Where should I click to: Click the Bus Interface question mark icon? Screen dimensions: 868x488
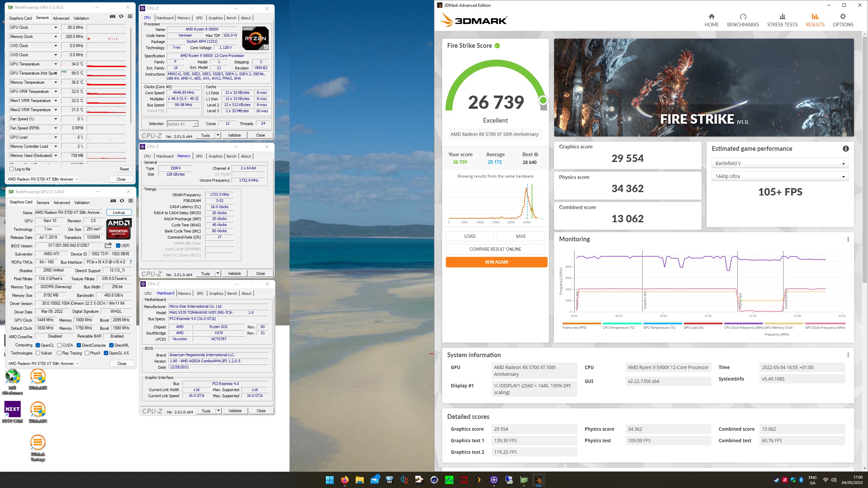tap(130, 262)
